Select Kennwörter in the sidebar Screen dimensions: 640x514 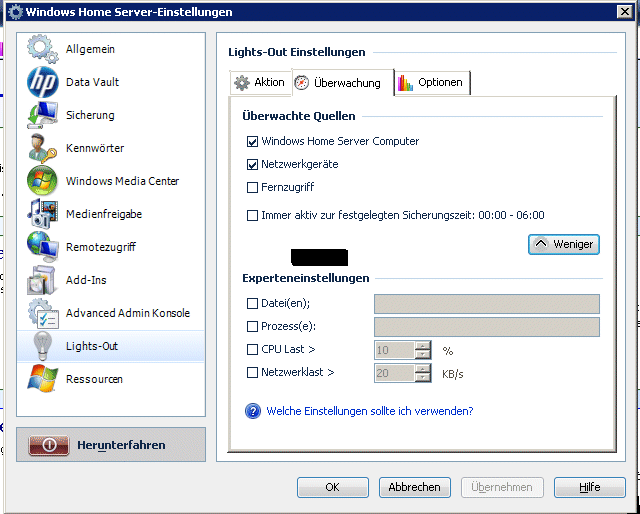click(x=111, y=148)
